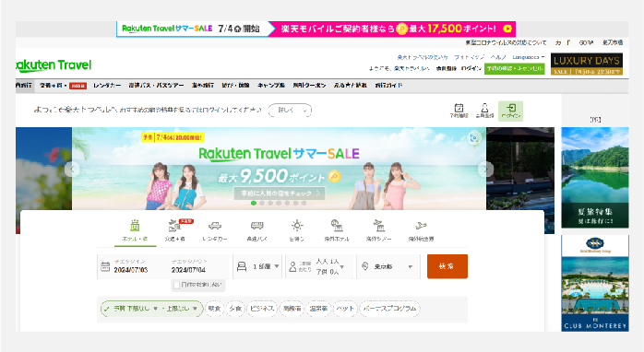Choose the overseas airline ticket plane icon

[x=421, y=225]
